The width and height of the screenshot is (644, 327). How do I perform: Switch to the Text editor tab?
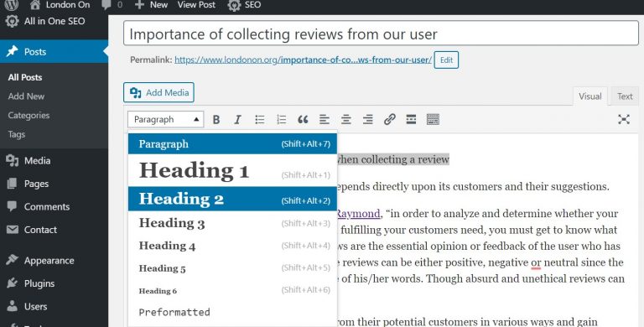click(625, 96)
